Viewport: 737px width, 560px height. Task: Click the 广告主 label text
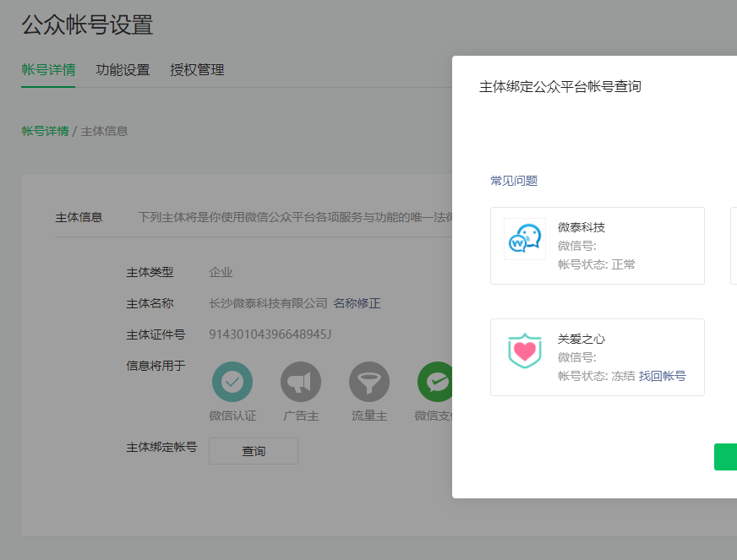(x=301, y=416)
